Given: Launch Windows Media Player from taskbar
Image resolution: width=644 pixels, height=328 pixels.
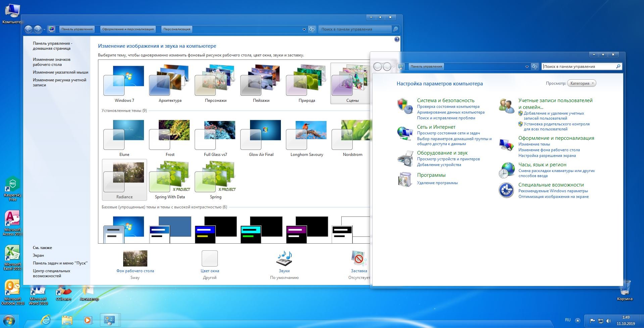Looking at the screenshot, I should (88, 320).
